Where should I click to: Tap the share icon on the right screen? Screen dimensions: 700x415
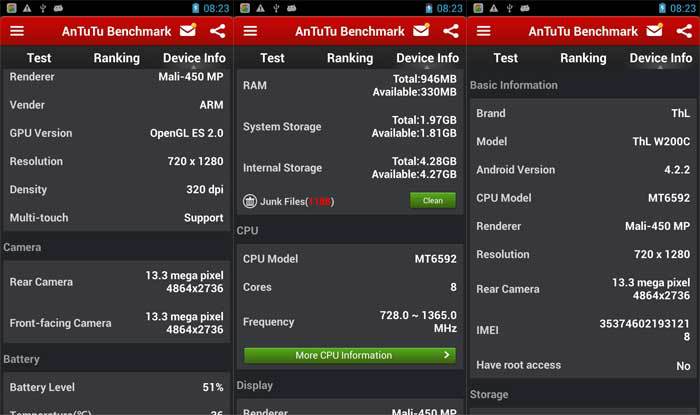click(x=683, y=31)
